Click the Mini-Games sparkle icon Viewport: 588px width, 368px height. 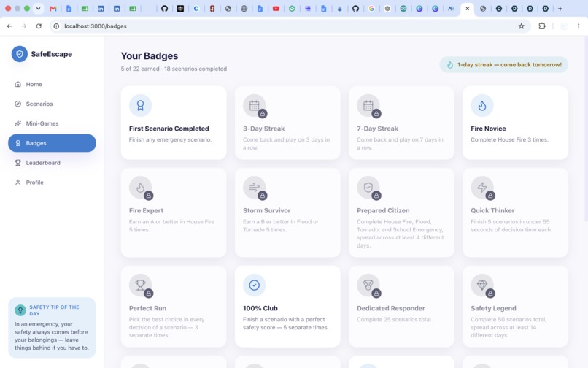18,123
